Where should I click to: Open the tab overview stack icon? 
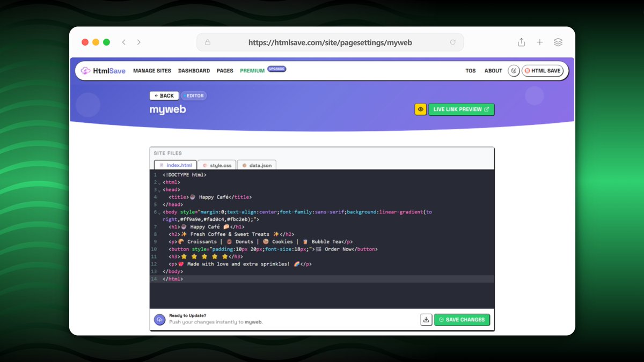pos(558,42)
